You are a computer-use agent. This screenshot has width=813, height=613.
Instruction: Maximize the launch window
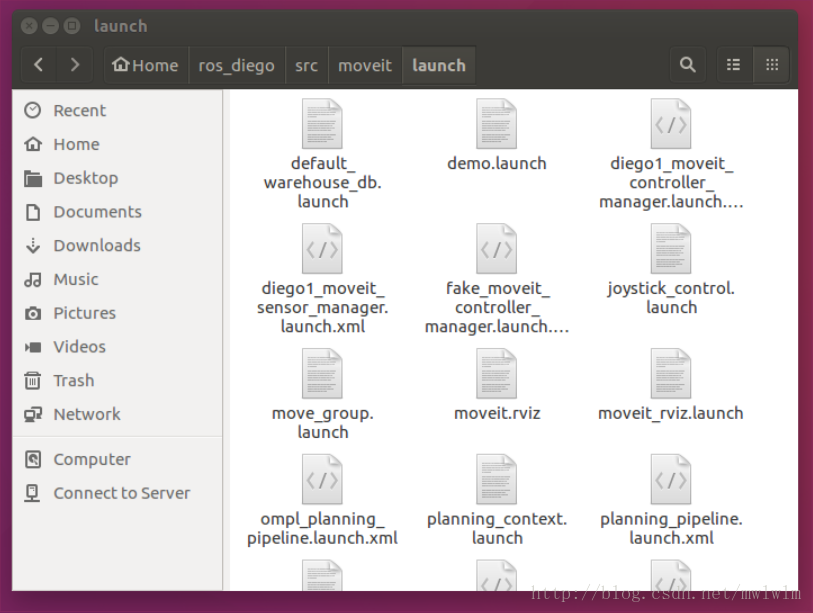[72, 25]
